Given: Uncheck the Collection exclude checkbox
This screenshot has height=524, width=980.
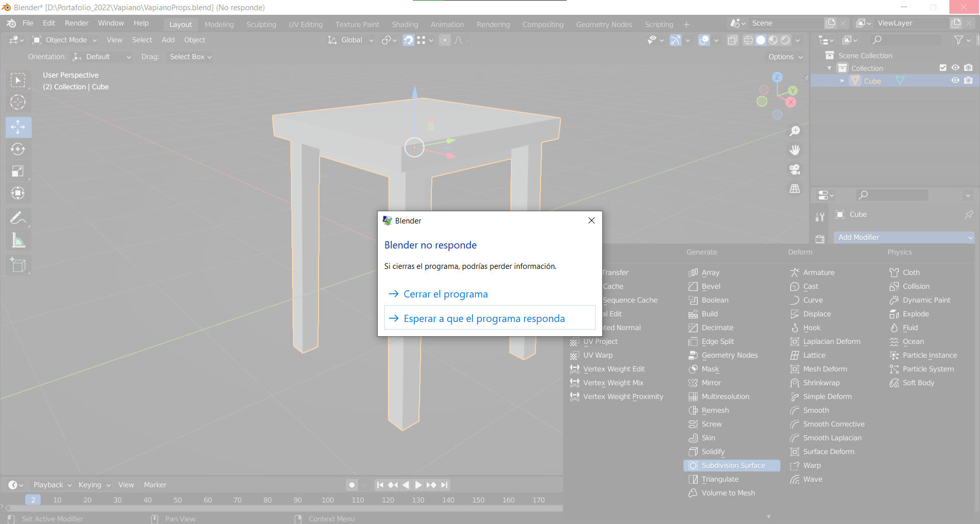Looking at the screenshot, I should 943,68.
